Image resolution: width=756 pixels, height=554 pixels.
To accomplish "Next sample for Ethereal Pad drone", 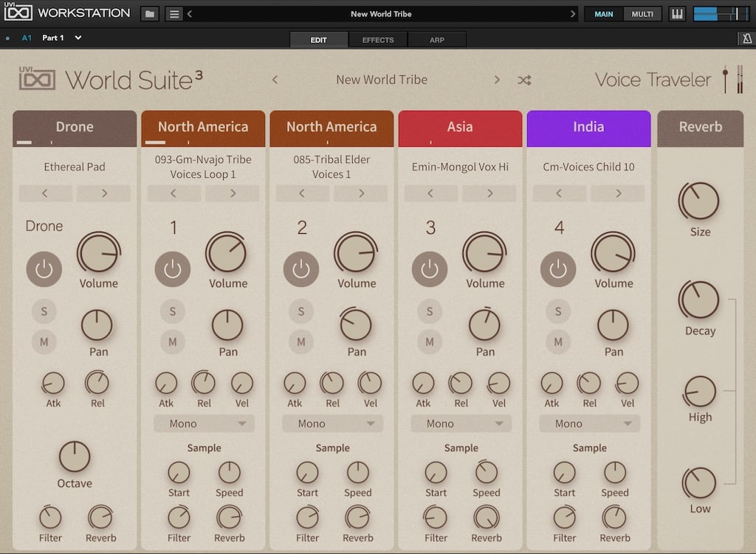I will click(103, 193).
